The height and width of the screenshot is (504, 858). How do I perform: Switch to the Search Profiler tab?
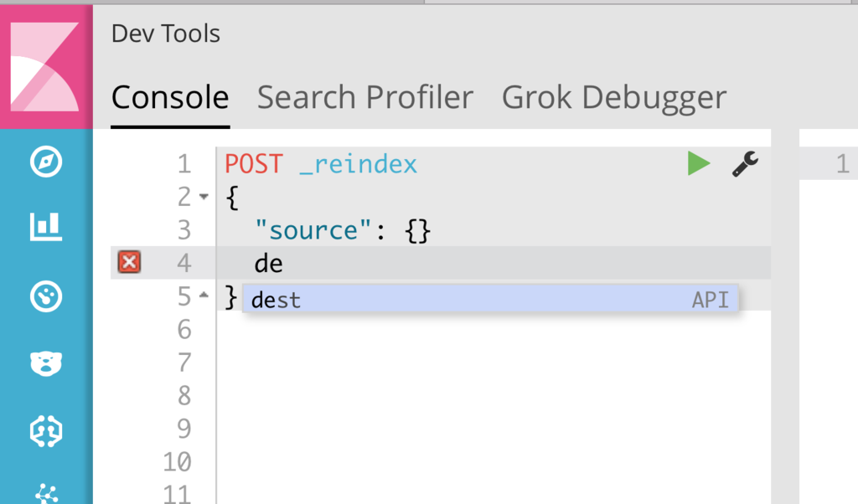[x=365, y=98]
